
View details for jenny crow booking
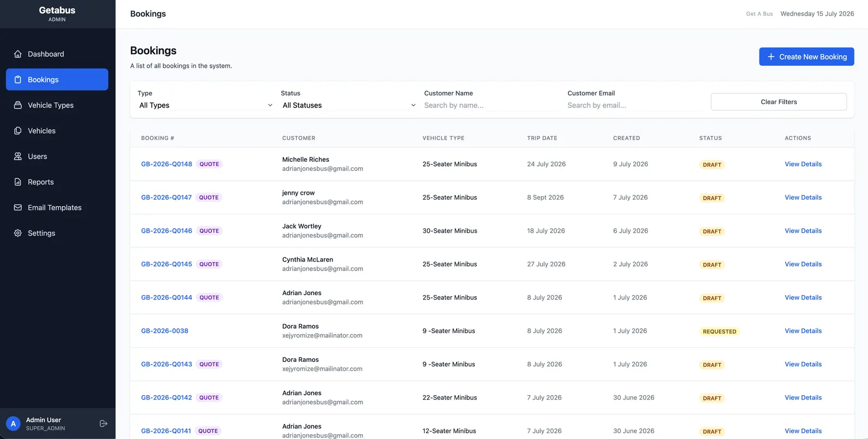[x=803, y=198]
